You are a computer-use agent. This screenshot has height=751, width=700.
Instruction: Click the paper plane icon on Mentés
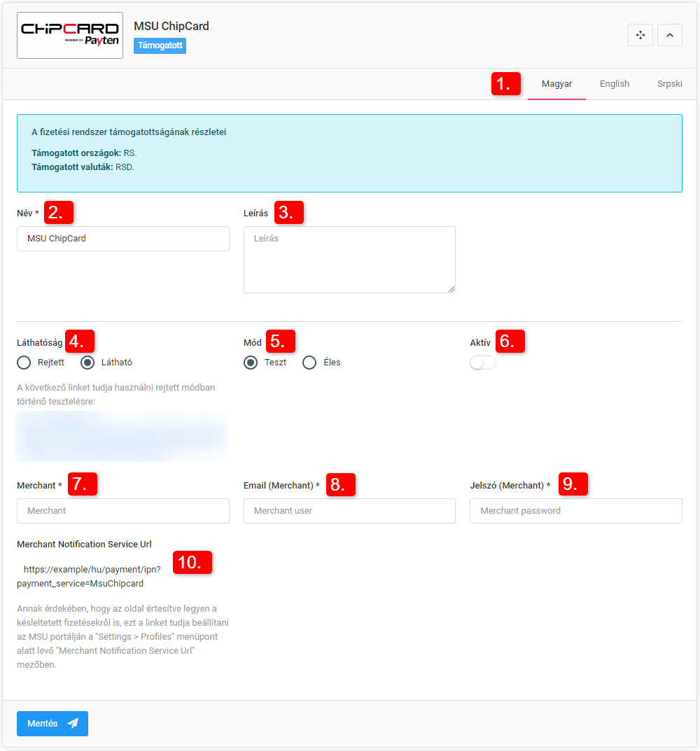(x=73, y=724)
